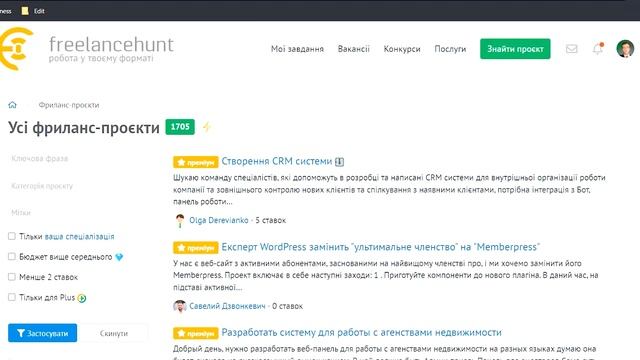Image resolution: width=640 pixels, height=360 pixels.
Task: Click the 'Фриланс-проєкти' breadcrumb
Action: (69, 105)
